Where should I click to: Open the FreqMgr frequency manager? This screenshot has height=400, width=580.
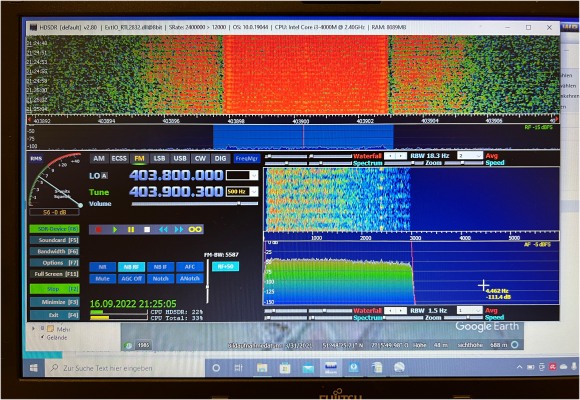click(x=247, y=159)
